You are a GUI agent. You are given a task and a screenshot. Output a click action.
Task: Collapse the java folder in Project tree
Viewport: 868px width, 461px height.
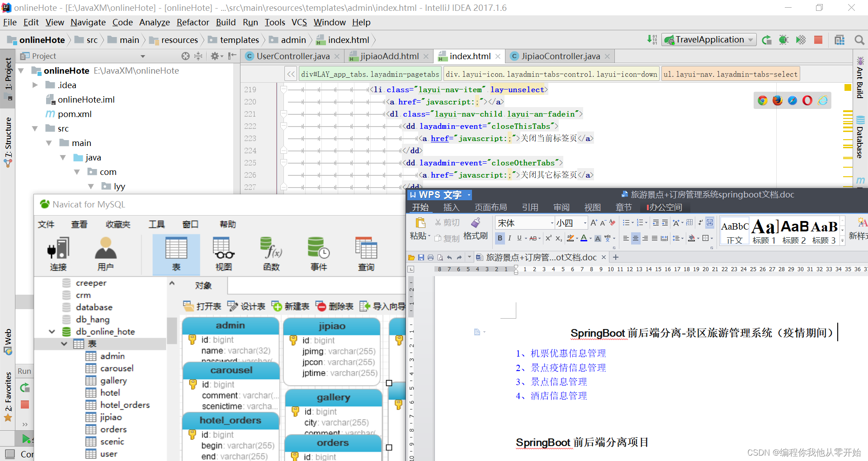63,158
